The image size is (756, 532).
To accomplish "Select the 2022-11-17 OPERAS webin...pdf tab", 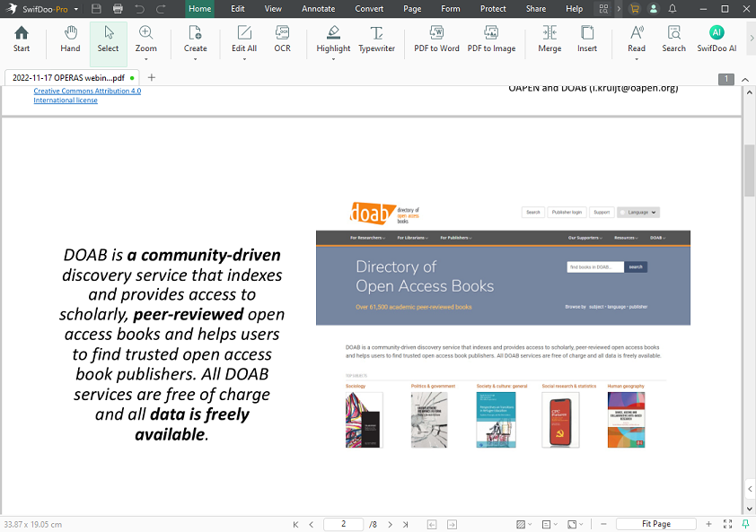I will point(72,77).
